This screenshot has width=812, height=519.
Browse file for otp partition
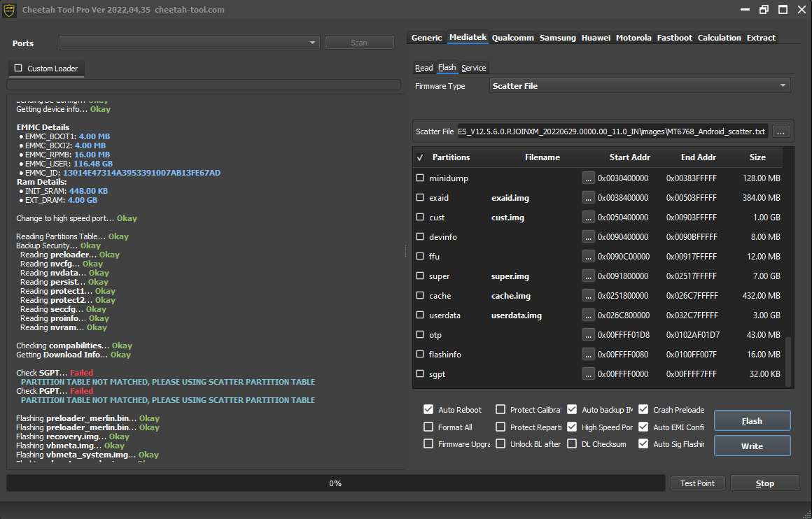tap(588, 335)
